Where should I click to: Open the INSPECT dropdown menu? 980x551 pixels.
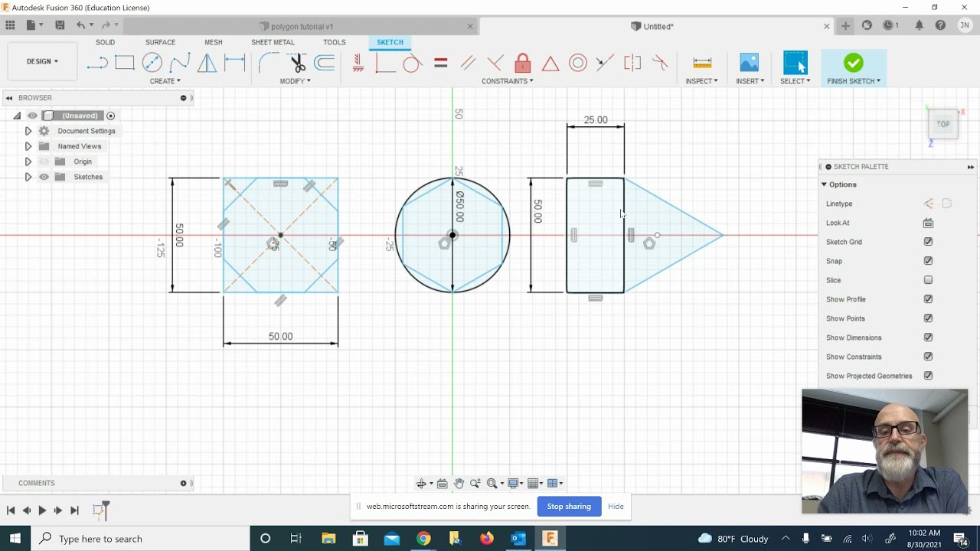click(701, 81)
